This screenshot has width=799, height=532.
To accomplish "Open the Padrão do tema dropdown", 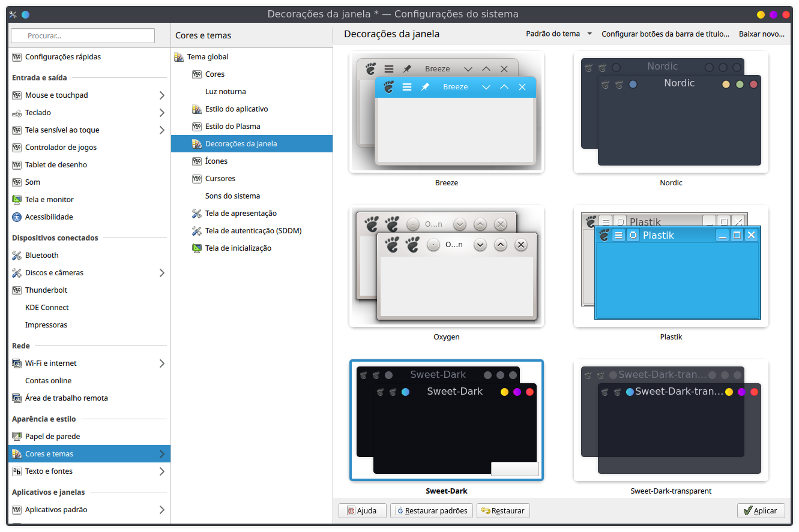I will click(x=558, y=34).
